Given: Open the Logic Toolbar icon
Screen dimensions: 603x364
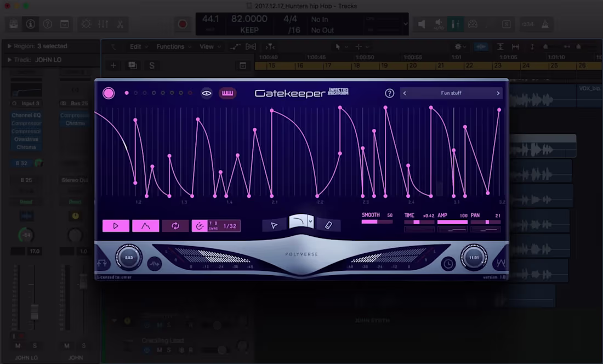Looking at the screenshot, I should (64, 24).
